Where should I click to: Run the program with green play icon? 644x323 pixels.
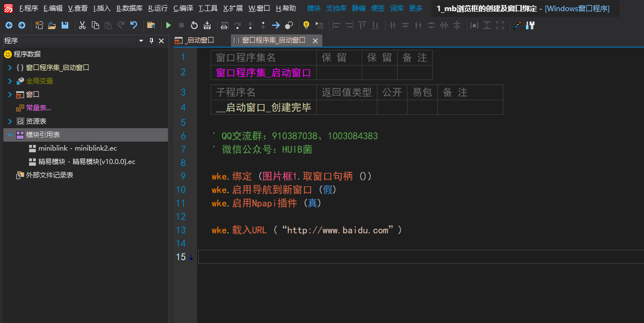point(169,25)
